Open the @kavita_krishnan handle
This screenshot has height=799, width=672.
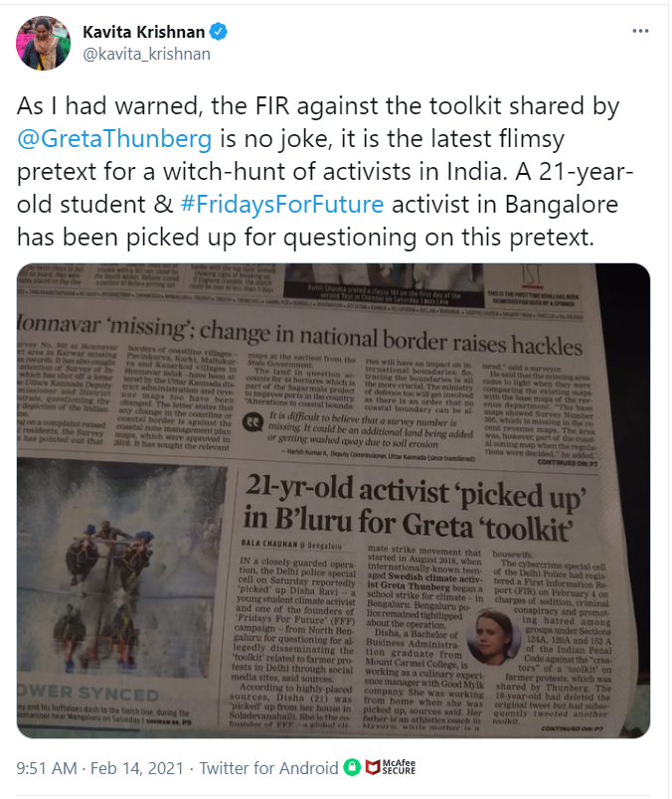pyautogui.click(x=147, y=54)
